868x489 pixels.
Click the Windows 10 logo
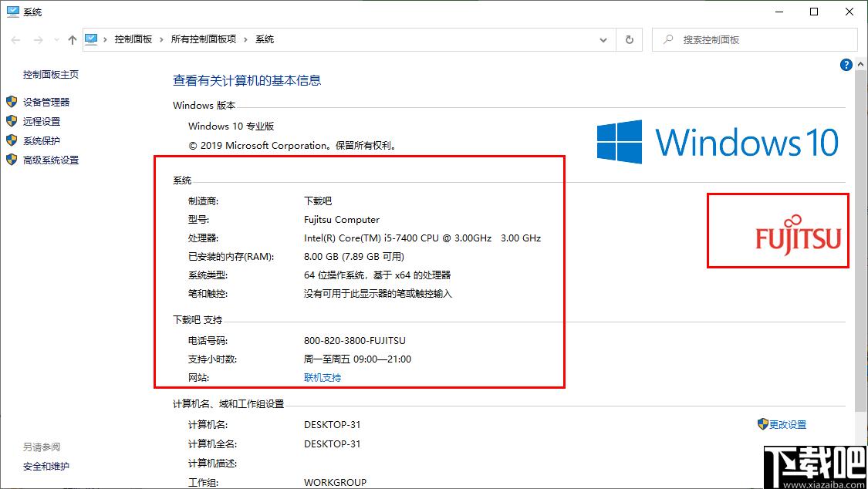(718, 142)
